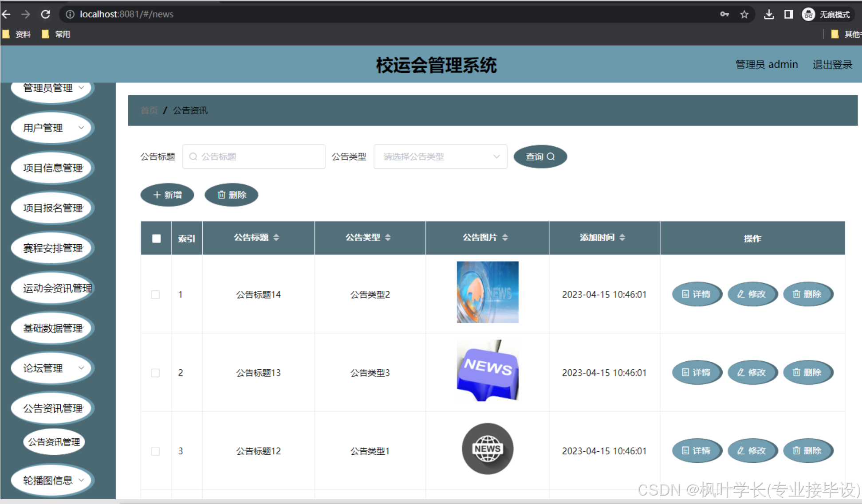Bookmark this page with the star icon
862x504 pixels.
[744, 14]
